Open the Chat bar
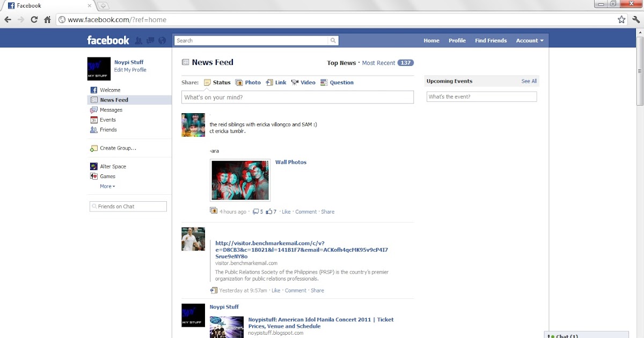The width and height of the screenshot is (644, 338). tap(586, 335)
